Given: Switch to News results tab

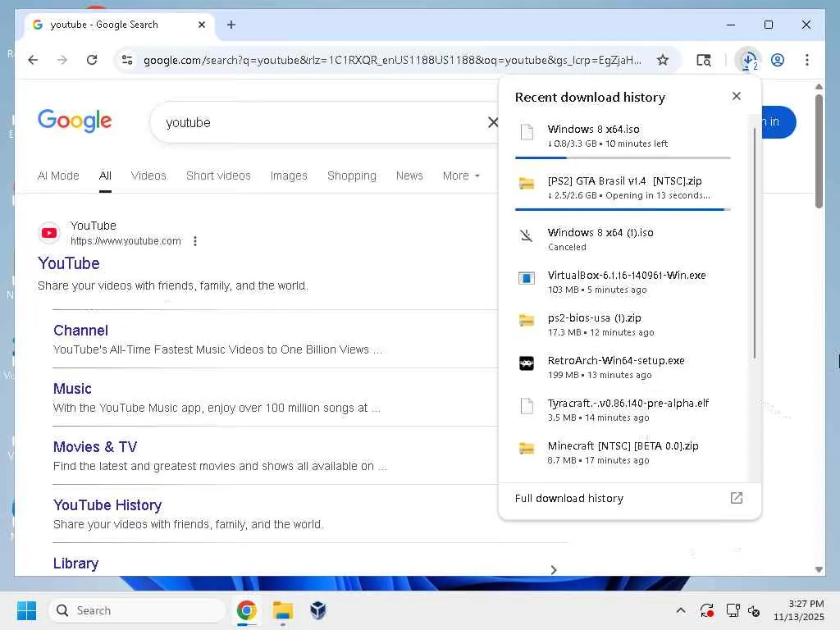Looking at the screenshot, I should coord(409,176).
